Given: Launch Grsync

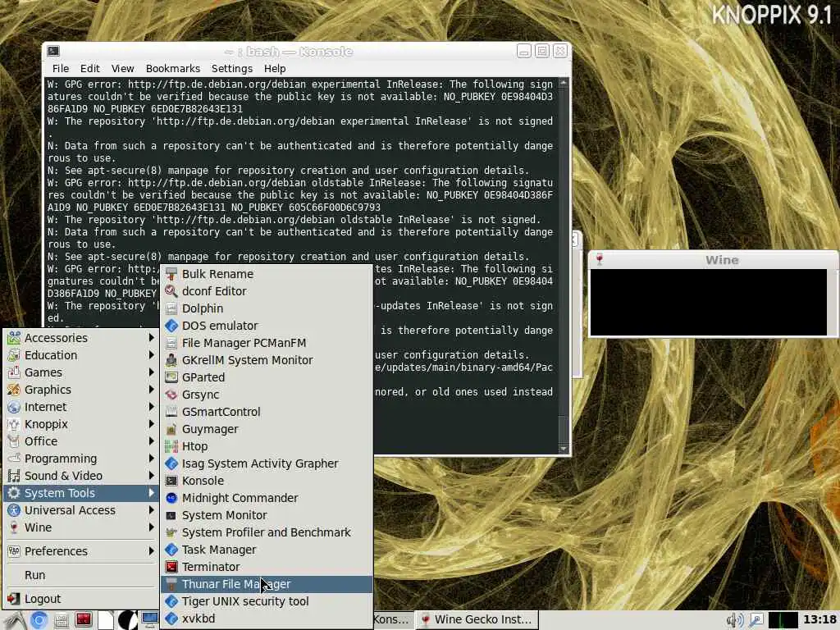Looking at the screenshot, I should tap(267, 395).
